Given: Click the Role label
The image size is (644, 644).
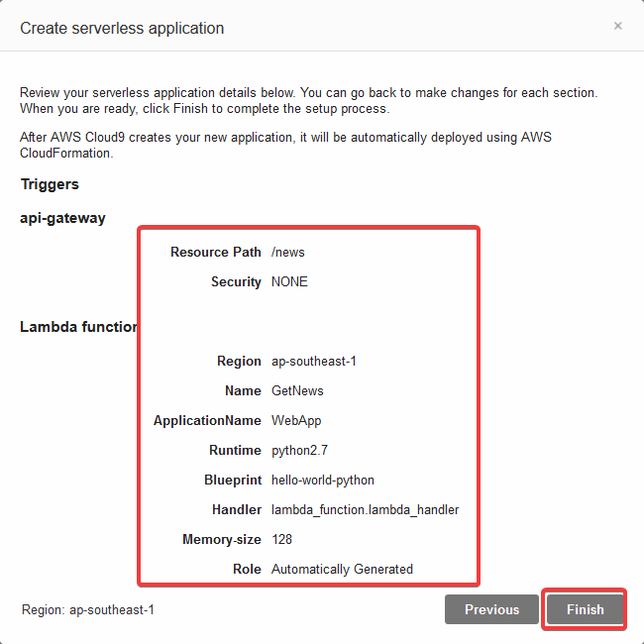Looking at the screenshot, I should [x=247, y=569].
